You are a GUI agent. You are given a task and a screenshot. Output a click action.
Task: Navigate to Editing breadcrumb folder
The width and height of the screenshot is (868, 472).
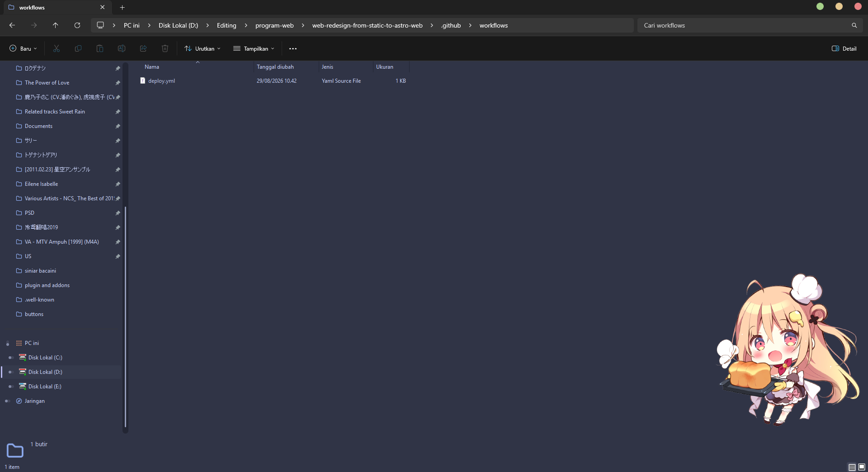[226, 25]
